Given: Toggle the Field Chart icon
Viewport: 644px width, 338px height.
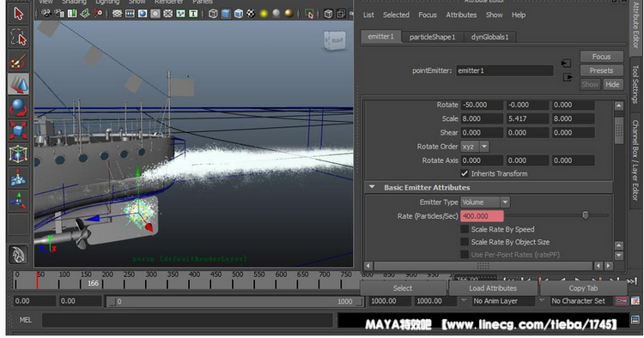Looking at the screenshot, I should tap(168, 14).
